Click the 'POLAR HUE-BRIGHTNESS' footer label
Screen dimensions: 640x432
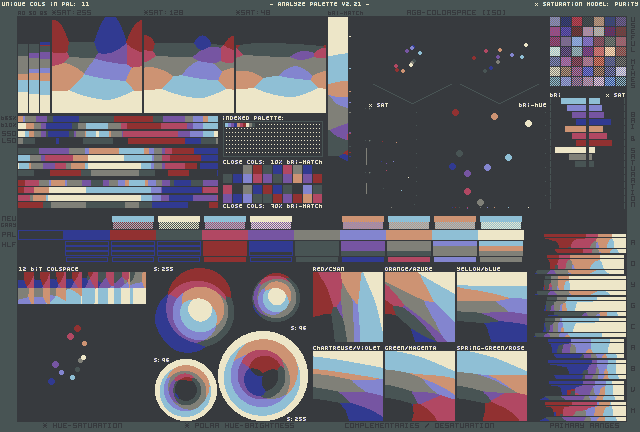tap(240, 425)
